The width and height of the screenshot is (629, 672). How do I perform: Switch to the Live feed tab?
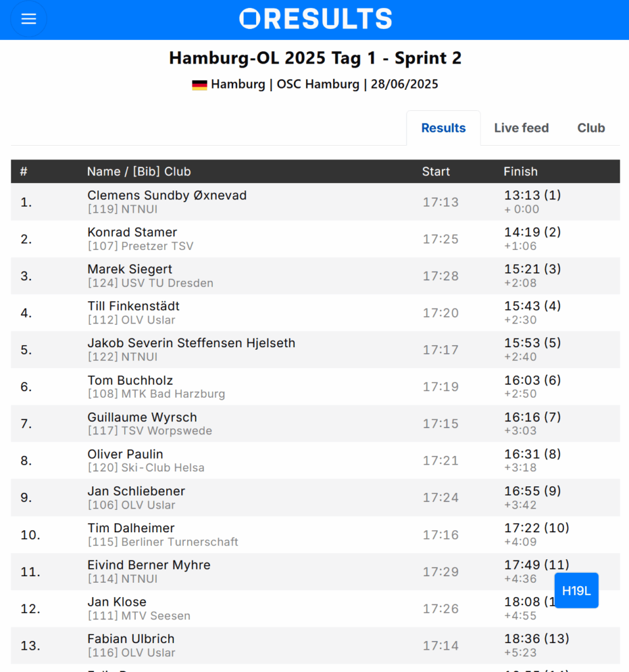521,128
